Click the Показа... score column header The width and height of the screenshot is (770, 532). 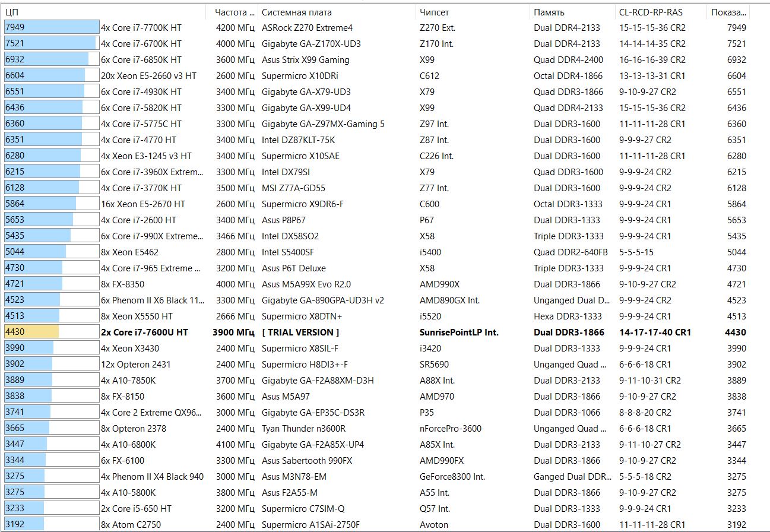tap(728, 12)
